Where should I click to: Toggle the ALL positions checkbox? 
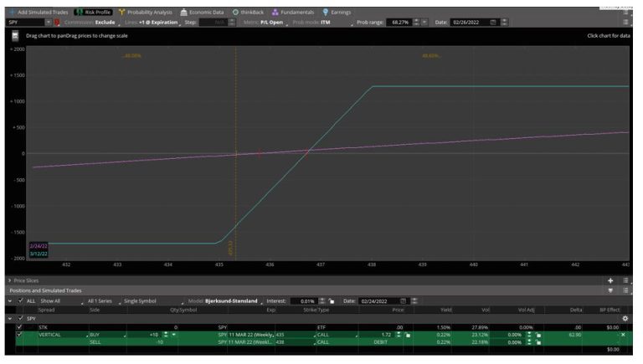point(20,301)
